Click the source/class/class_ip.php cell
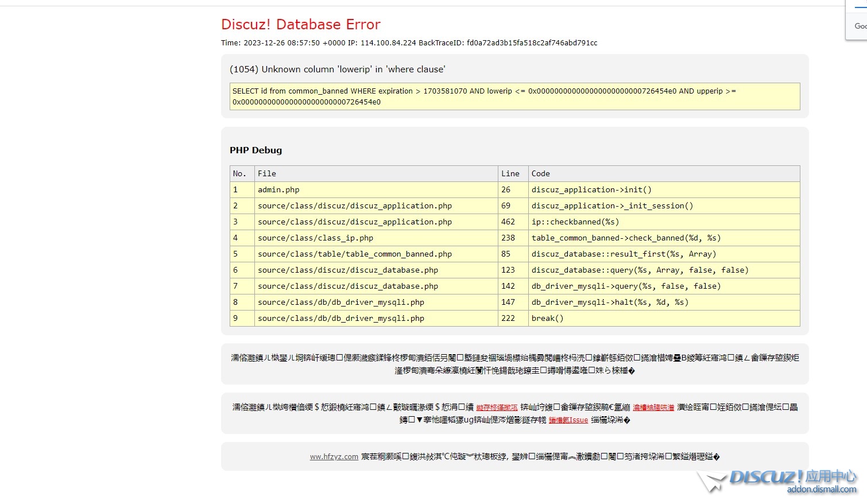This screenshot has width=867, height=504. click(x=376, y=238)
